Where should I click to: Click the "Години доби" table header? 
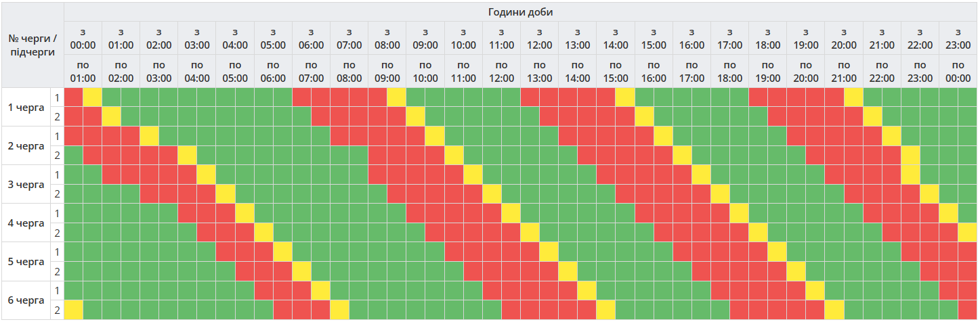521,12
